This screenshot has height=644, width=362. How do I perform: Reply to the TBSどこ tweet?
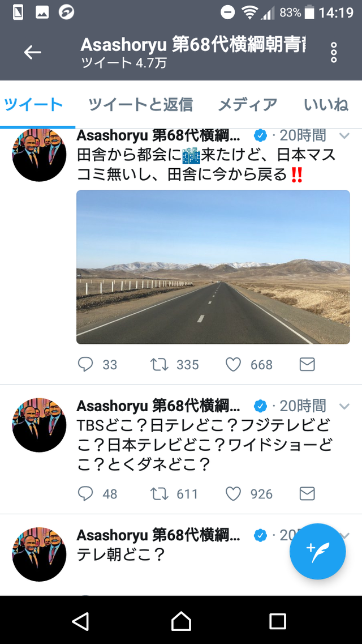coord(85,493)
